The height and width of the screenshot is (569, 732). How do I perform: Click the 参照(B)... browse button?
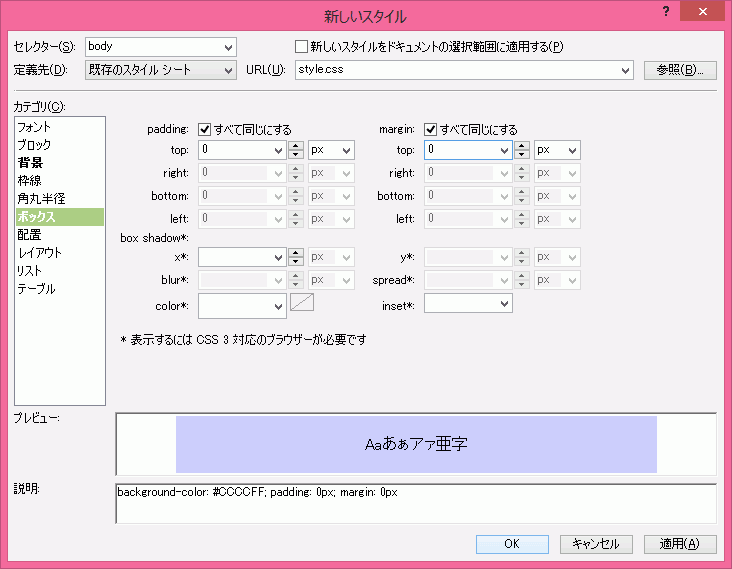pos(680,70)
